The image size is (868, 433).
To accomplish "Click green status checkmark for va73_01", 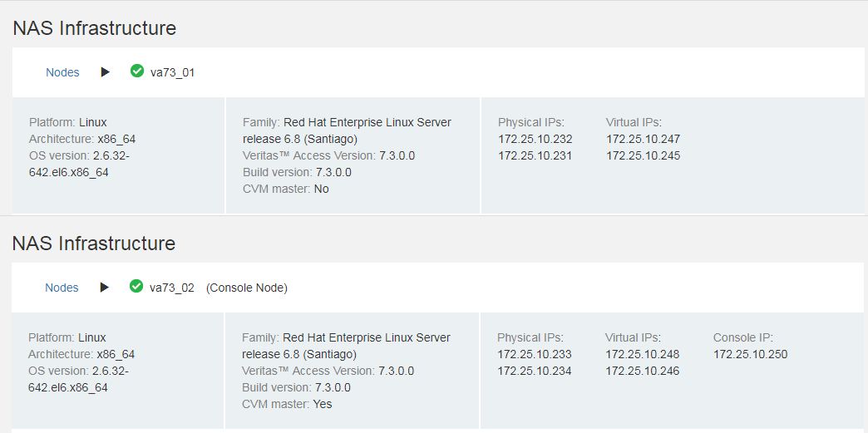I will [137, 71].
